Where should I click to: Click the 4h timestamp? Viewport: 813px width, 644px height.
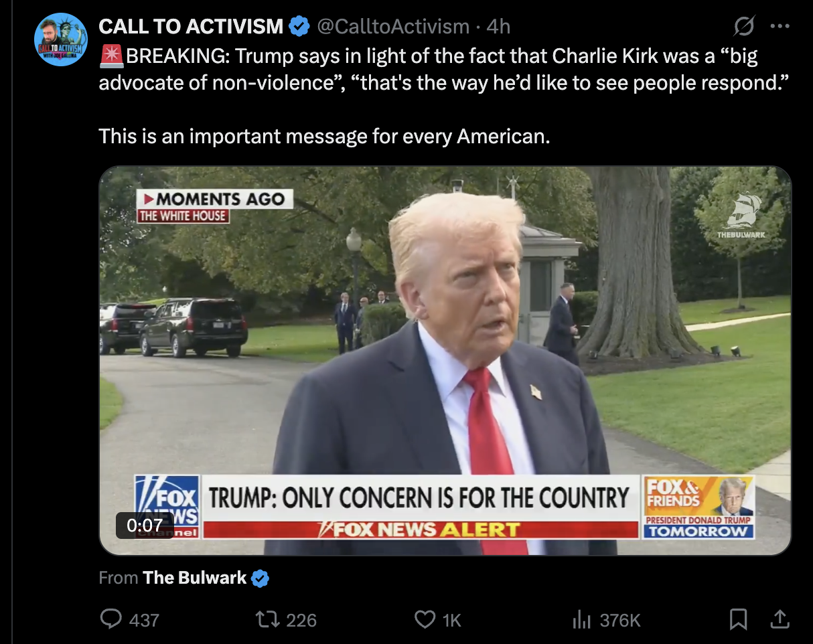[x=498, y=26]
